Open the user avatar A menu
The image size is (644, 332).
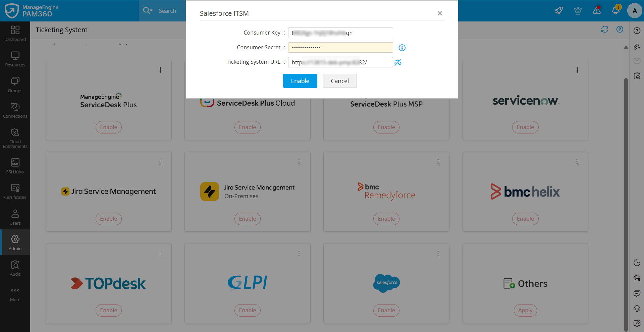(x=635, y=11)
